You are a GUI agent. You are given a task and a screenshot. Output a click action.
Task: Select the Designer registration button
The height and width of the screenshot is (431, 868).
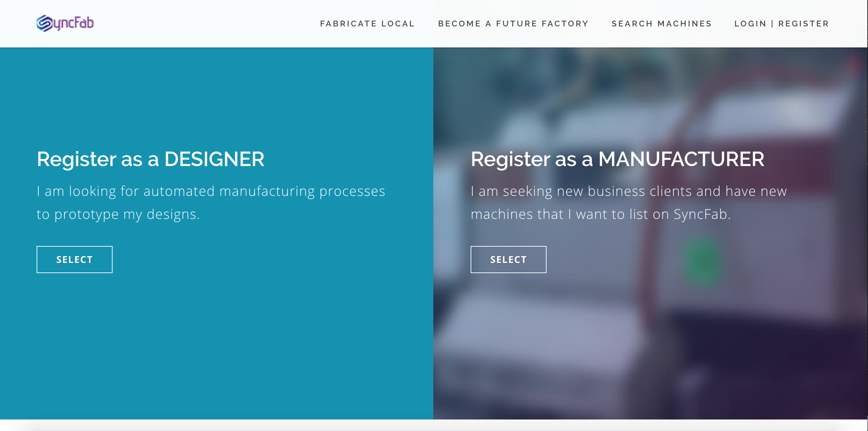(75, 260)
